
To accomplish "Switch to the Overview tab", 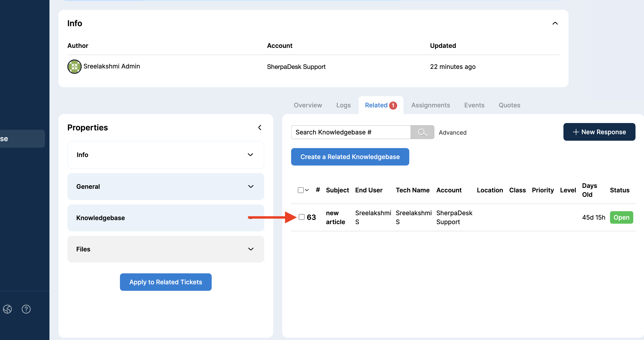I will 307,105.
